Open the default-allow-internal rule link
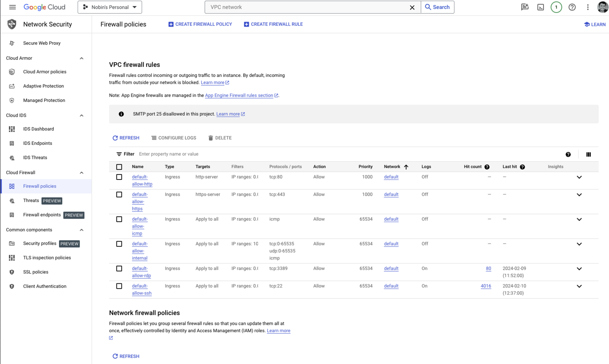This screenshot has width=609, height=364. tap(140, 251)
